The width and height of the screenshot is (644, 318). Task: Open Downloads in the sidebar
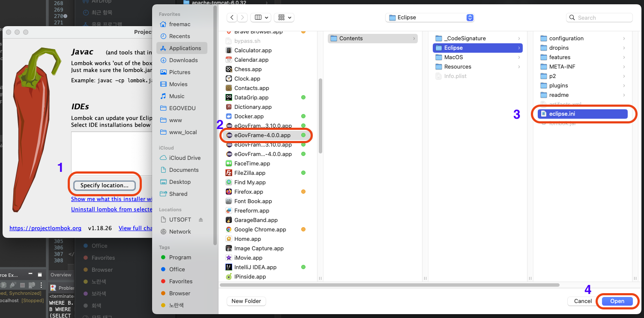[182, 60]
